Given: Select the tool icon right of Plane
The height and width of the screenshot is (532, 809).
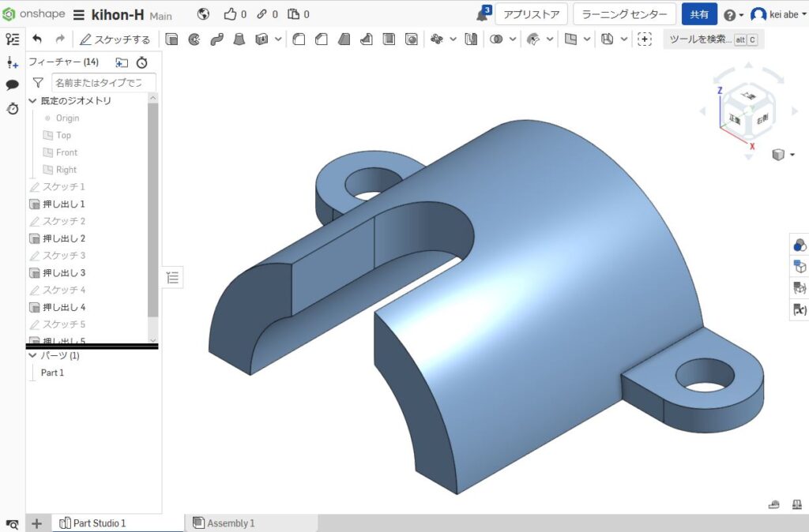Looking at the screenshot, I should click(608, 39).
